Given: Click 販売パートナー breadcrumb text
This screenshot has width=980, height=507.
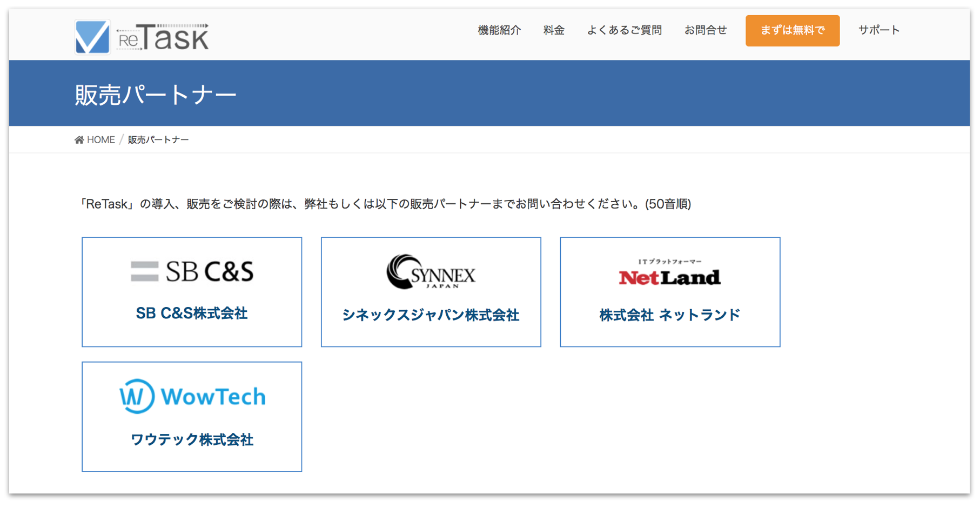Looking at the screenshot, I should click(158, 140).
